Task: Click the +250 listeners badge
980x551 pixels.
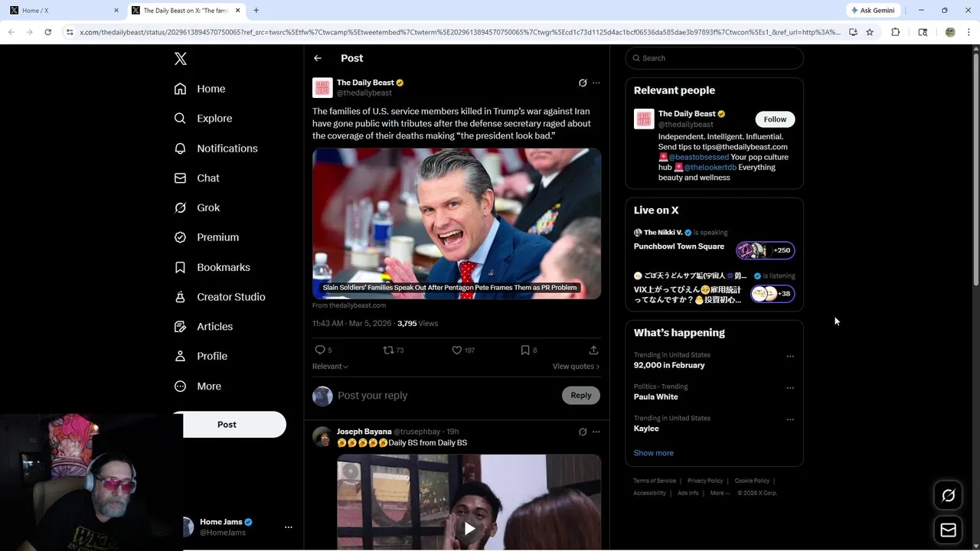Action: (x=766, y=250)
